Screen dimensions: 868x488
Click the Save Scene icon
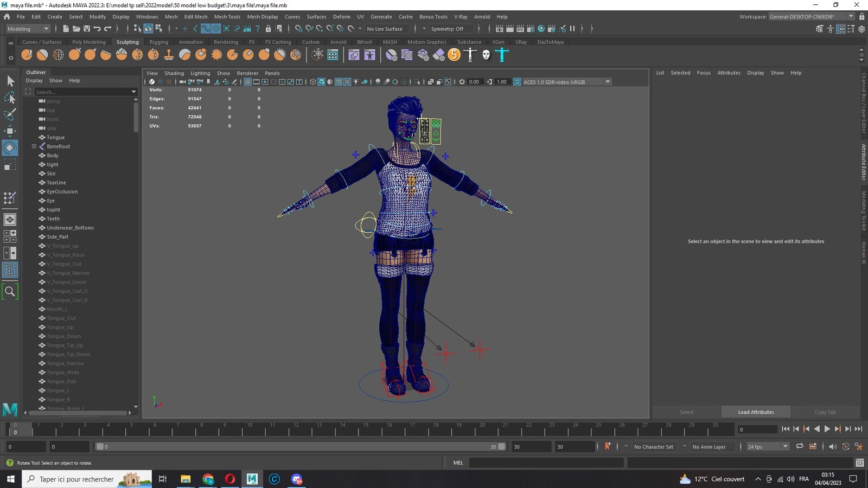tap(86, 29)
